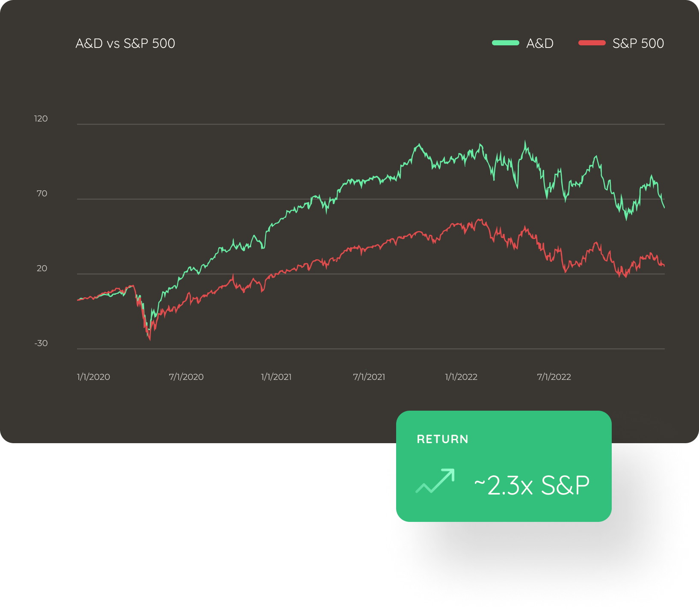Screen dimensions: 699x616
Task: Click the upward trend arrow icon
Action: pos(435,481)
